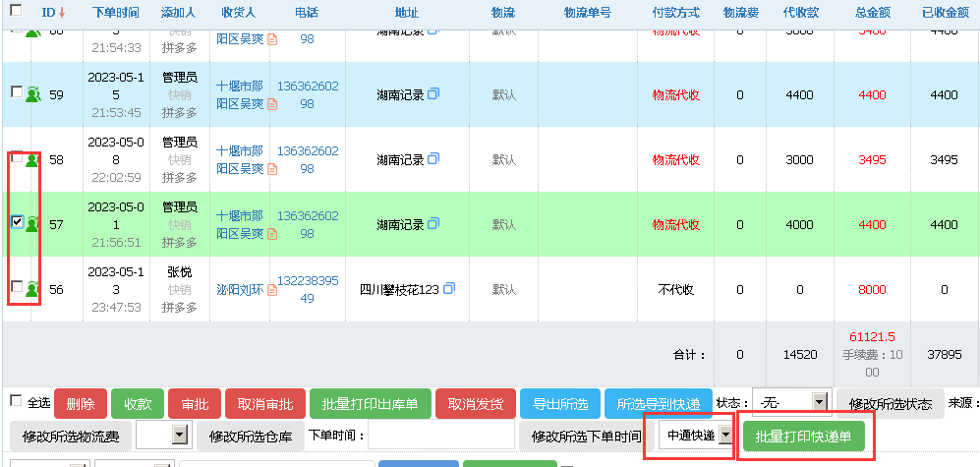Click the sort arrow beside ID header
The image size is (980, 467).
62,13
